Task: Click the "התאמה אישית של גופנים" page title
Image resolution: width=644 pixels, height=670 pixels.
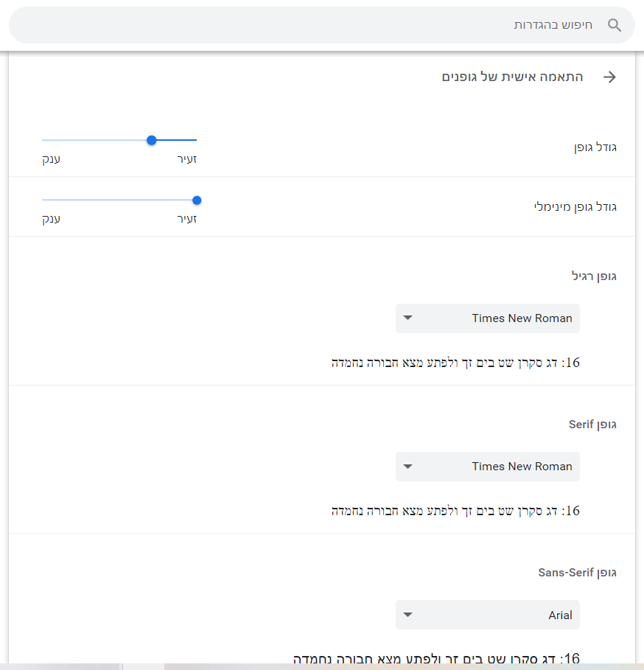Action: coord(512,77)
